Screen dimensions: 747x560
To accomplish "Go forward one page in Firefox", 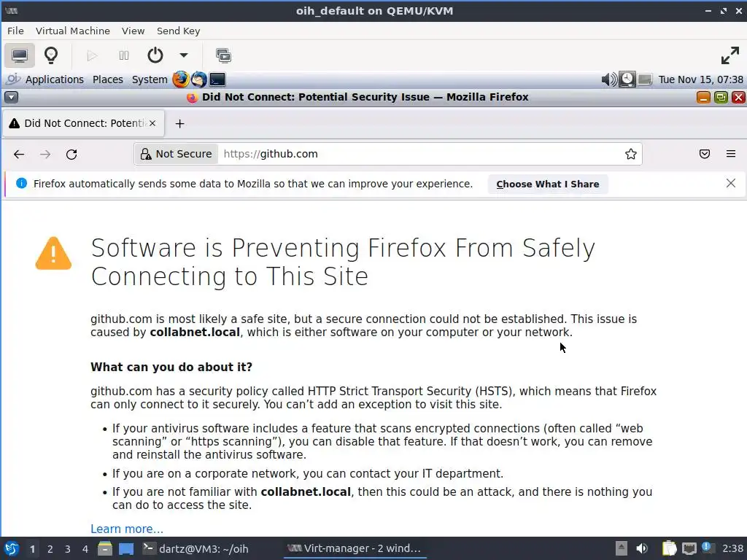I will (45, 155).
